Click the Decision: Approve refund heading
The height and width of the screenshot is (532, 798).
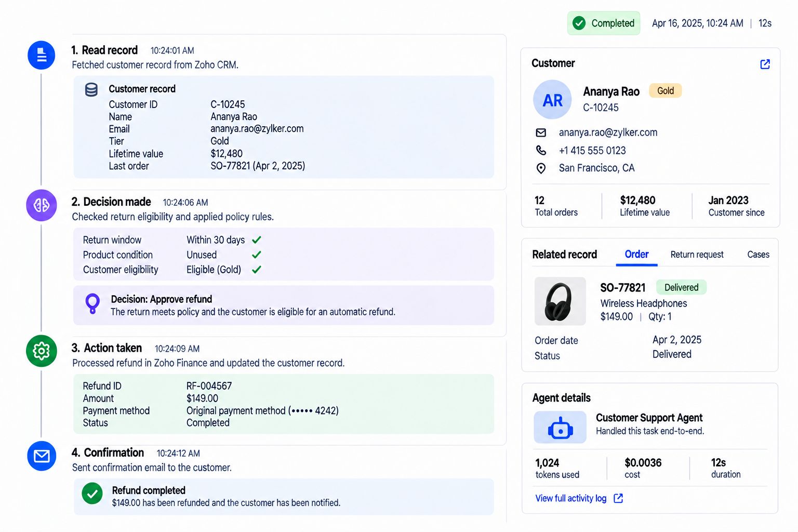(162, 299)
